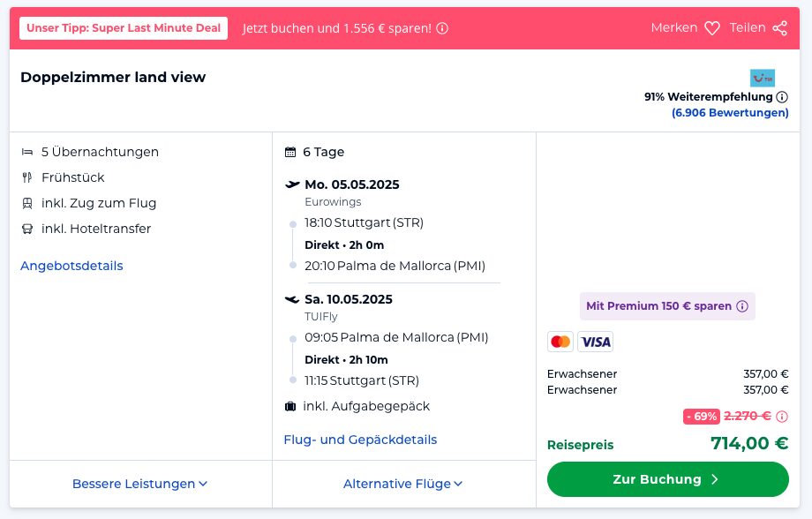Open info icon next to 91% Weiterempfehlung
The image size is (812, 519).
pyautogui.click(x=782, y=97)
